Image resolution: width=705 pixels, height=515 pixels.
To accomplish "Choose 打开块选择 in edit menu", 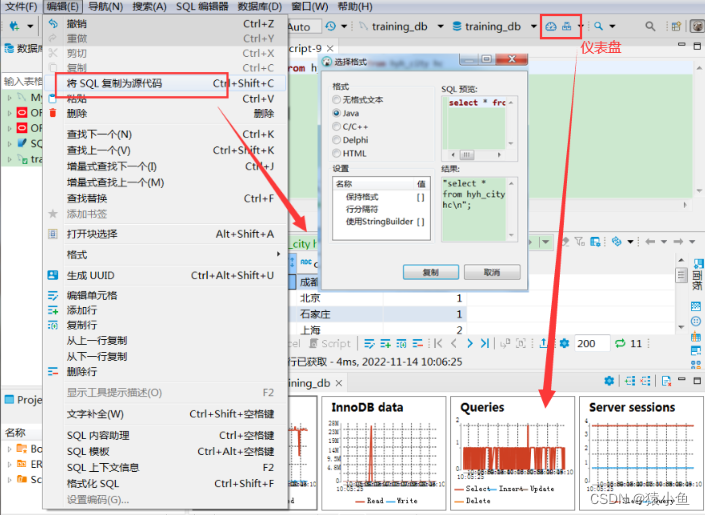I will pyautogui.click(x=165, y=234).
